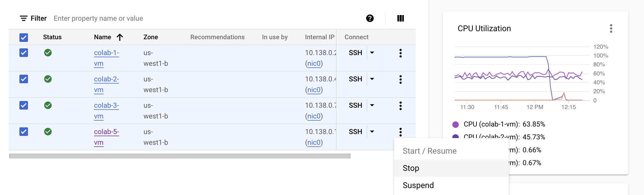The width and height of the screenshot is (644, 195).
Task: Sort by the Name column arrow
Action: (120, 37)
